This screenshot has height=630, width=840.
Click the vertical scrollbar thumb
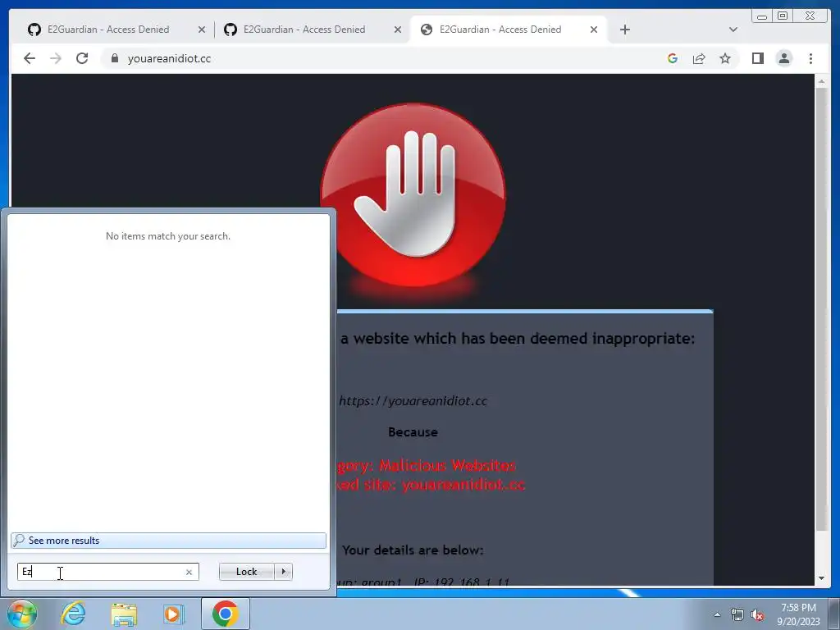(x=821, y=309)
